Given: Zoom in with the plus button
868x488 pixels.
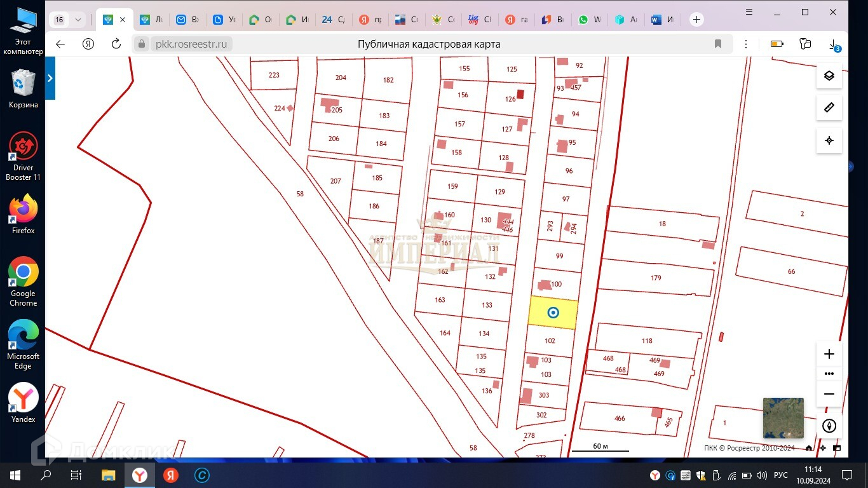Looking at the screenshot, I should point(829,355).
